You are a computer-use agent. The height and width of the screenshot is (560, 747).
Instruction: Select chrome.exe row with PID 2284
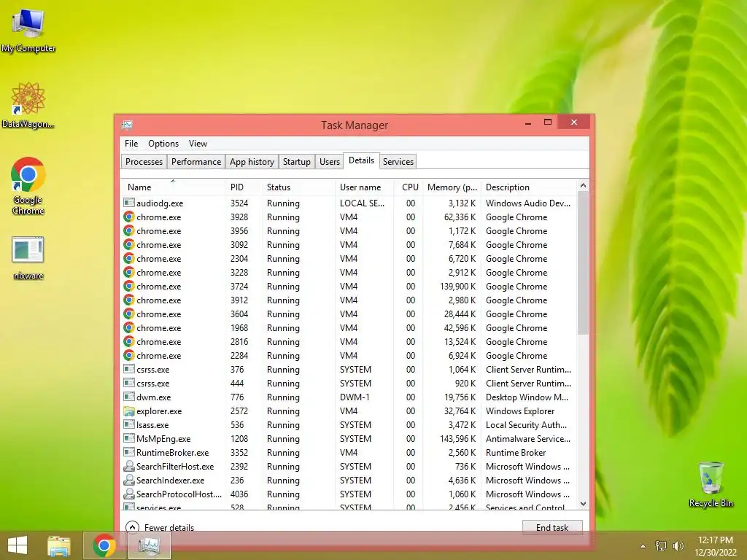click(349, 355)
